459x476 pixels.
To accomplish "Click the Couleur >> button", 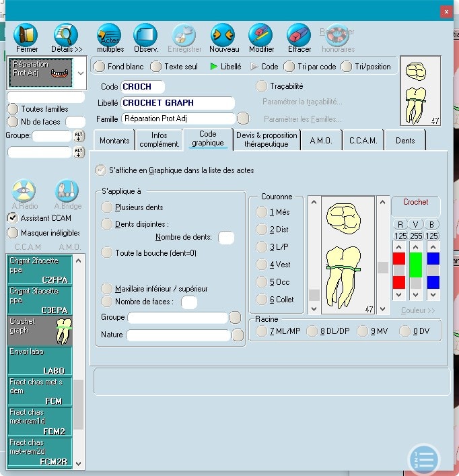I will click(417, 310).
